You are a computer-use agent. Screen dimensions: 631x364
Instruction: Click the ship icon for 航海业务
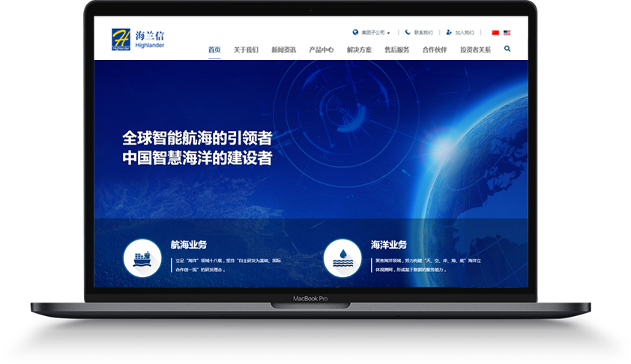(x=142, y=258)
